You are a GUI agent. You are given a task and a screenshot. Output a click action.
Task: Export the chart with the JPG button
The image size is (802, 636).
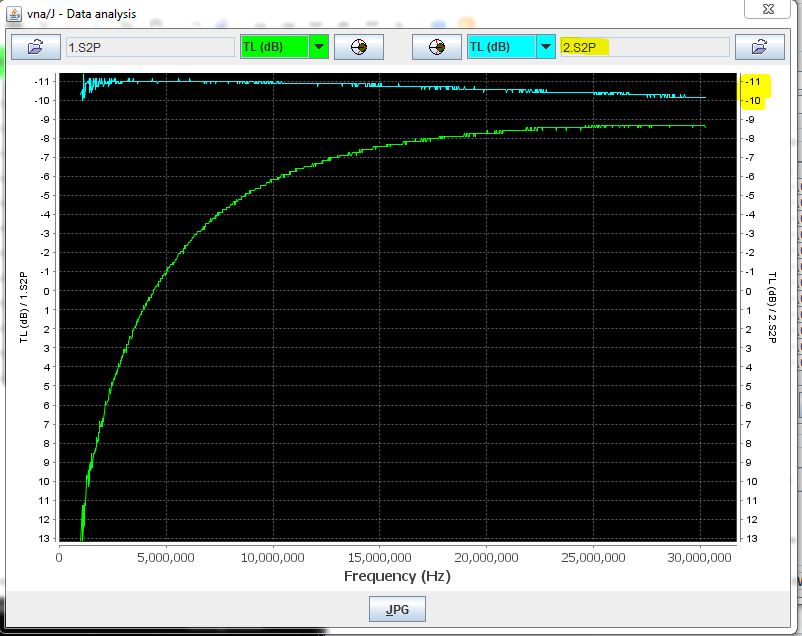pyautogui.click(x=397, y=609)
